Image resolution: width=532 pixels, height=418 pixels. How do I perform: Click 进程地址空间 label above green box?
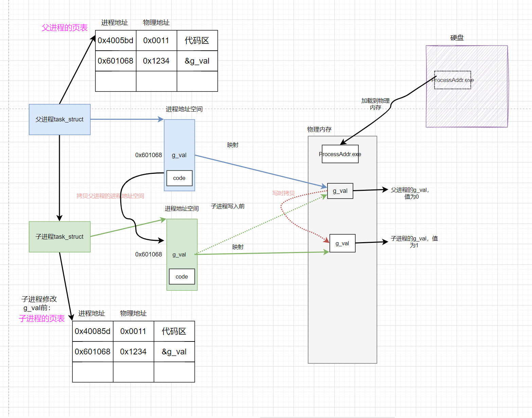182,208
